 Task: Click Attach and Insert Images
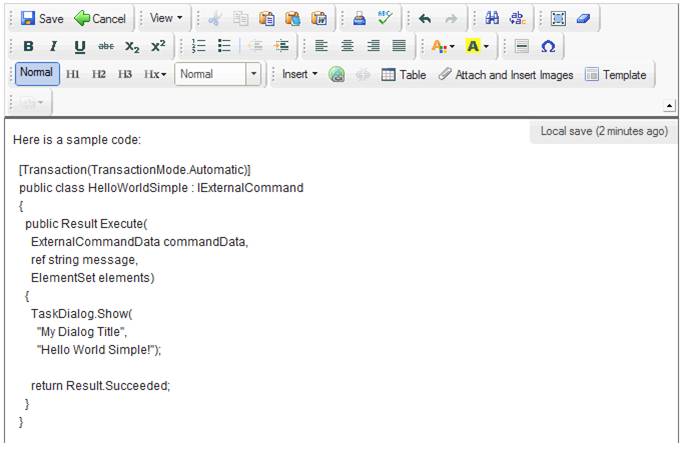coord(506,75)
